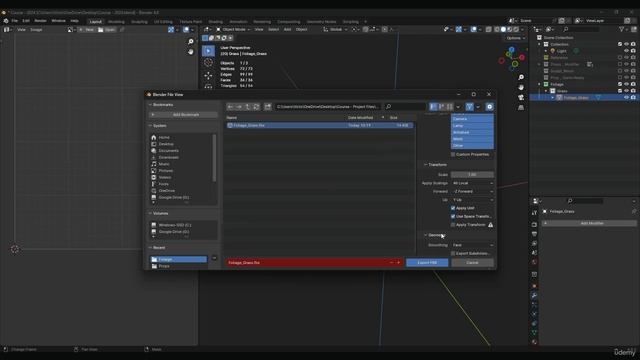This screenshot has height=360, width=640.
Task: Select the Move tool in viewport
Action: [x=208, y=76]
